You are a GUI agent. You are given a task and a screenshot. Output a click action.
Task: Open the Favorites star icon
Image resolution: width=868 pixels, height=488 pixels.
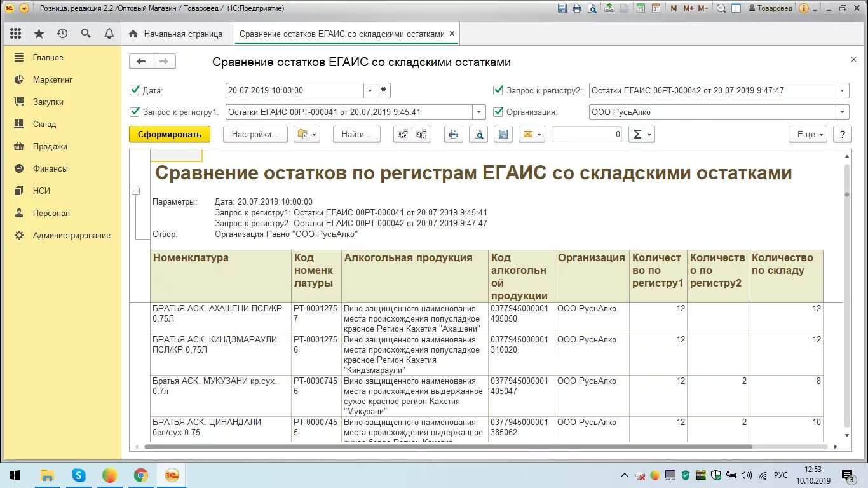(x=39, y=34)
